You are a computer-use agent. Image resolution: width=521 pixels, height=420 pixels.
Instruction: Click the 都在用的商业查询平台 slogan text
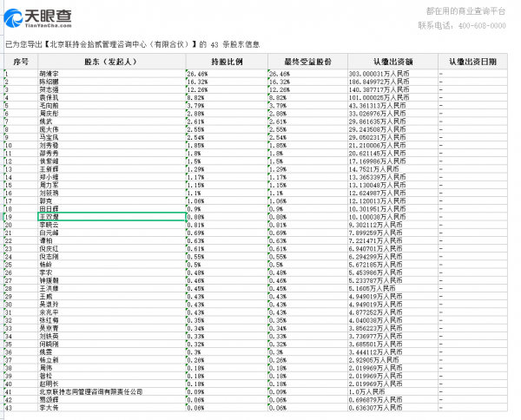(x=465, y=11)
